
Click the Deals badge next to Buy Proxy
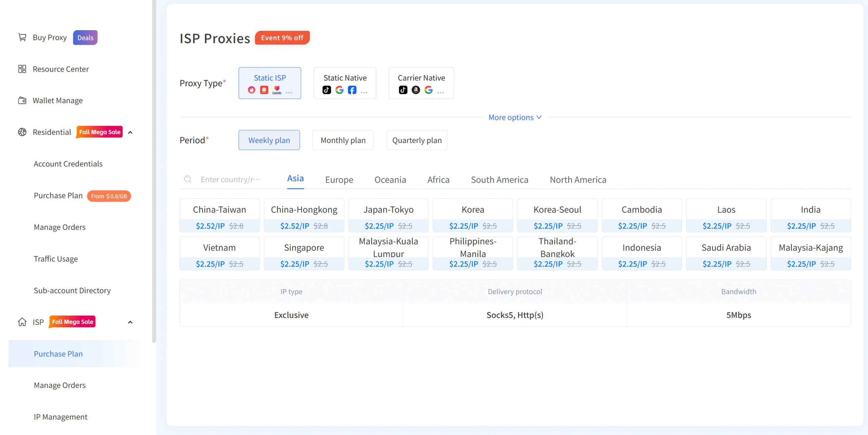(85, 38)
